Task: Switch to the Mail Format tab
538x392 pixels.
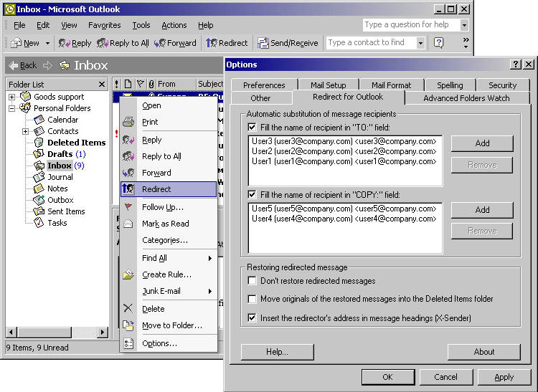Action: pyautogui.click(x=391, y=85)
